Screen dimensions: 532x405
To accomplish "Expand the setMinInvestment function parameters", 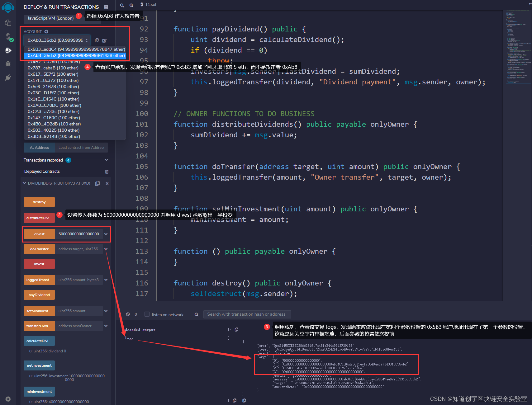I will (x=106, y=311).
